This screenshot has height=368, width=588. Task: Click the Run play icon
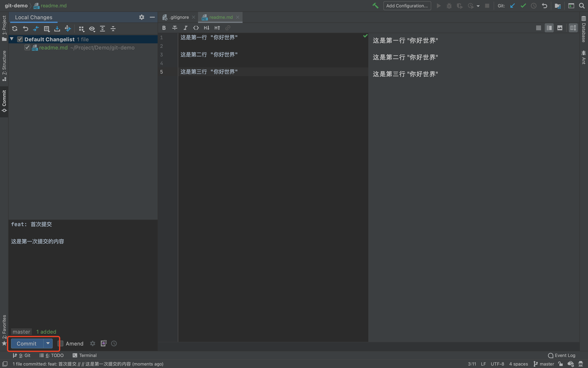click(439, 6)
